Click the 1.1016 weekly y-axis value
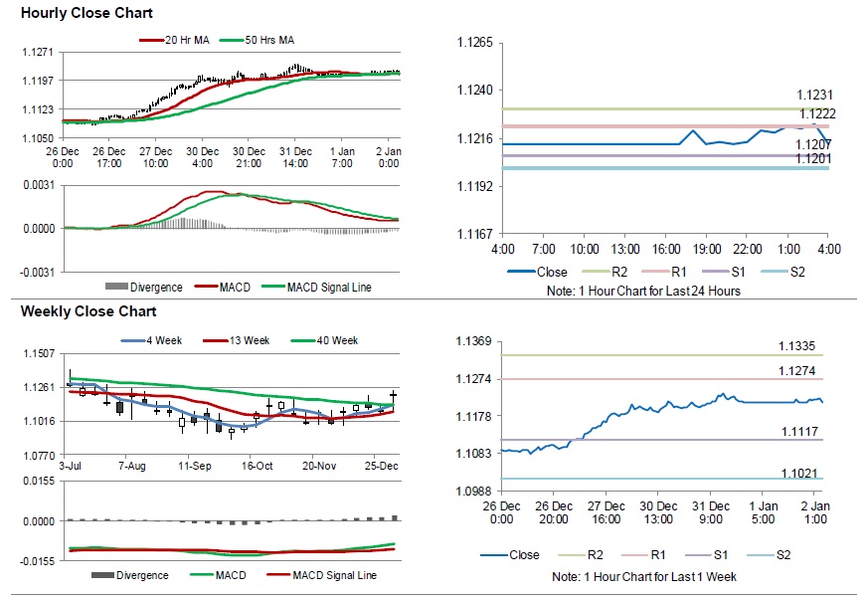This screenshot has height=598, width=868. pyautogui.click(x=40, y=421)
